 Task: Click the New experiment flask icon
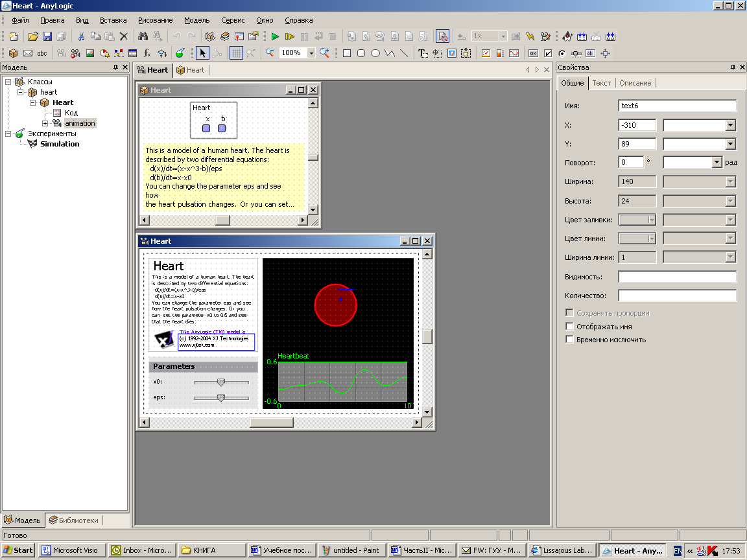click(180, 53)
